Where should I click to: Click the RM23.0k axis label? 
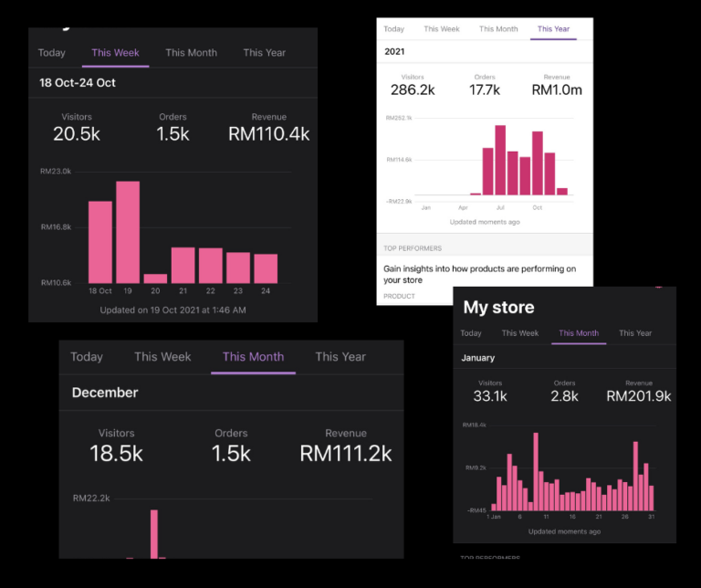56,172
